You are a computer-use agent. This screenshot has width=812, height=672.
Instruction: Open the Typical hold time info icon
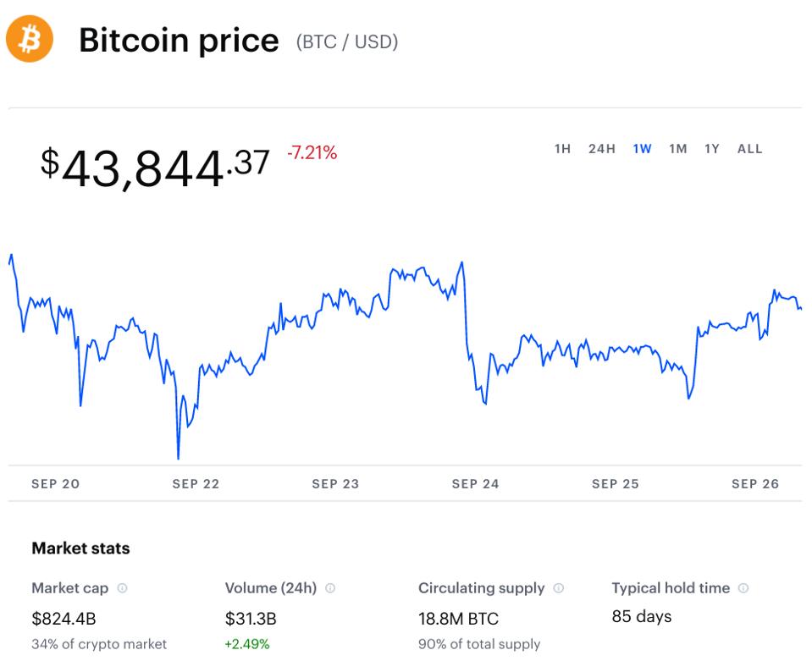(x=743, y=588)
